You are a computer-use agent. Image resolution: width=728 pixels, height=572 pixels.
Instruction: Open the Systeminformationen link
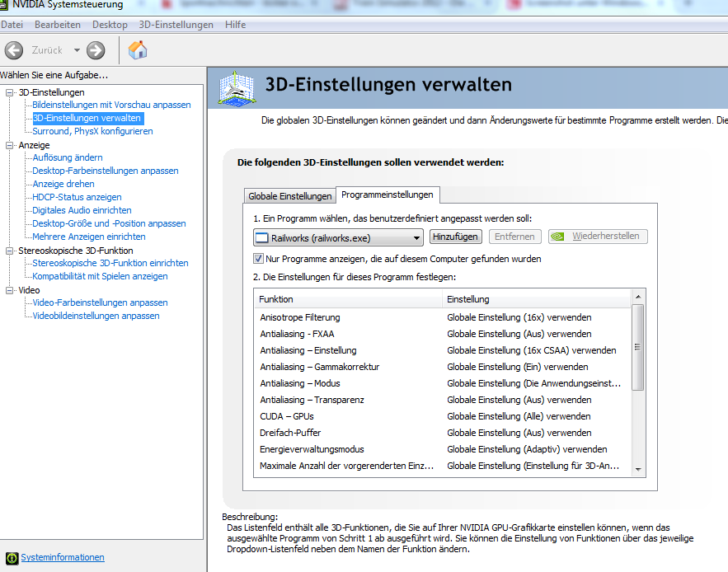[63, 558]
